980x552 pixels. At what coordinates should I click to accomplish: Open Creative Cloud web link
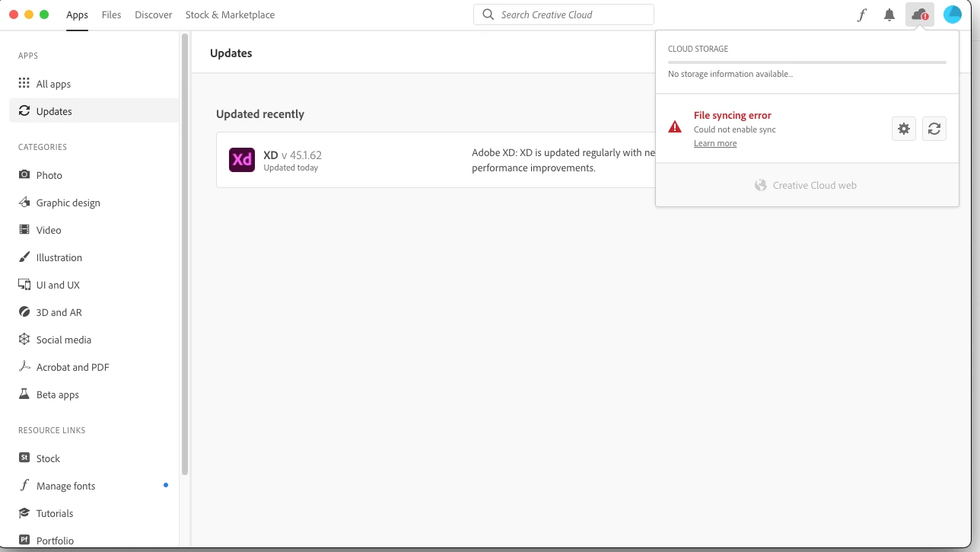807,185
